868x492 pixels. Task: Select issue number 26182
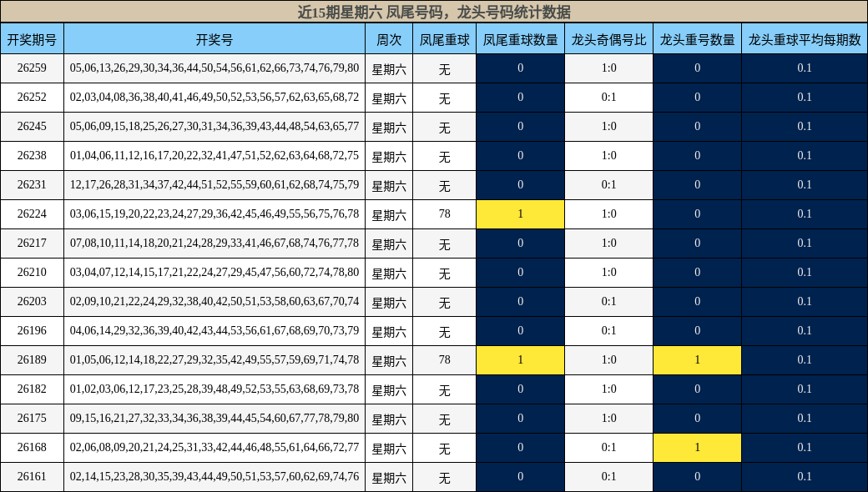click(x=32, y=389)
